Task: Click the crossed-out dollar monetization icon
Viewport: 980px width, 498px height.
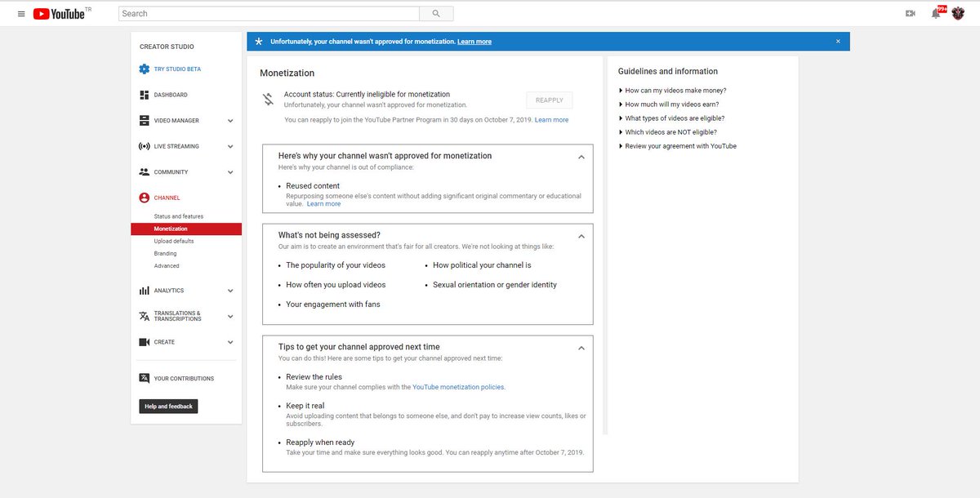Action: [x=268, y=100]
